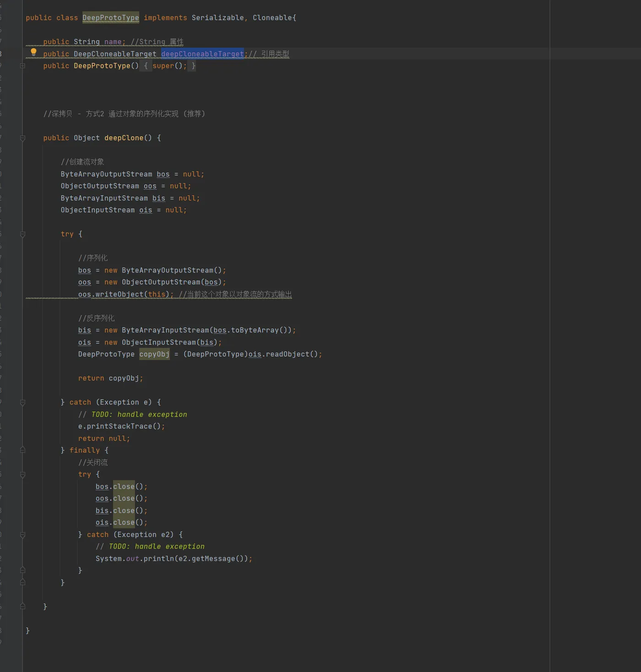Click highlighted copyObj variable declaration
Viewport: 641px width, 672px height.
154,354
